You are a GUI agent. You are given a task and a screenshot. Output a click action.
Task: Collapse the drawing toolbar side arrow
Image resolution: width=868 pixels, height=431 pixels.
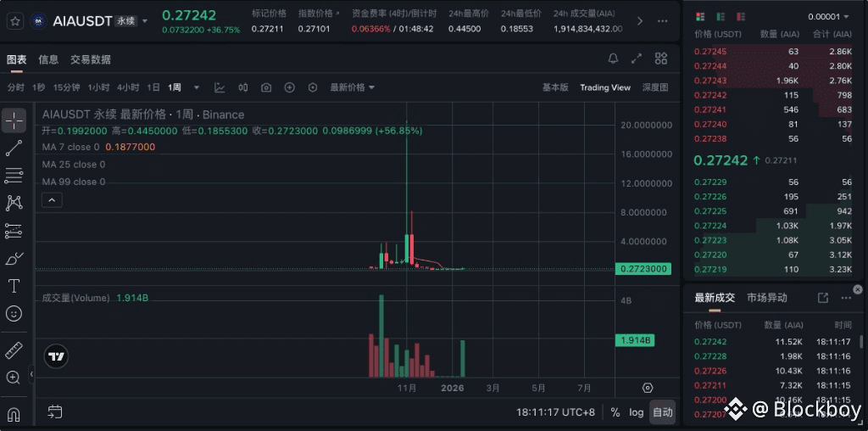click(31, 374)
